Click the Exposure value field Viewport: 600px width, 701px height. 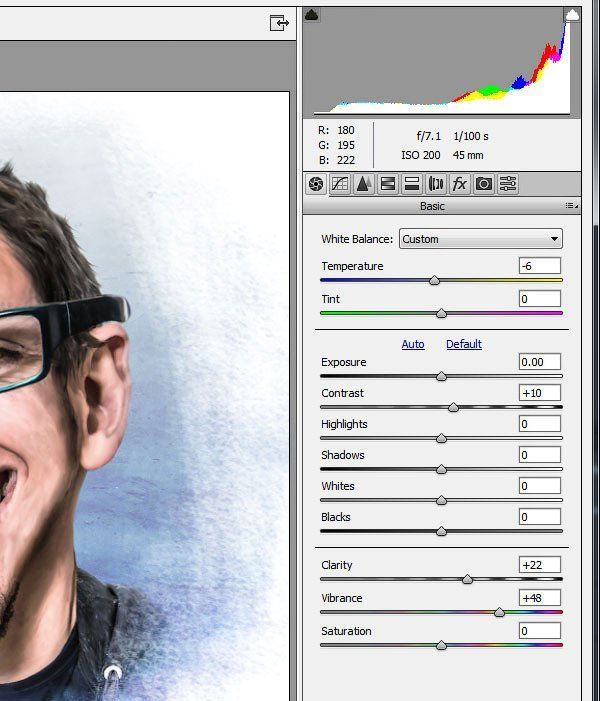540,362
